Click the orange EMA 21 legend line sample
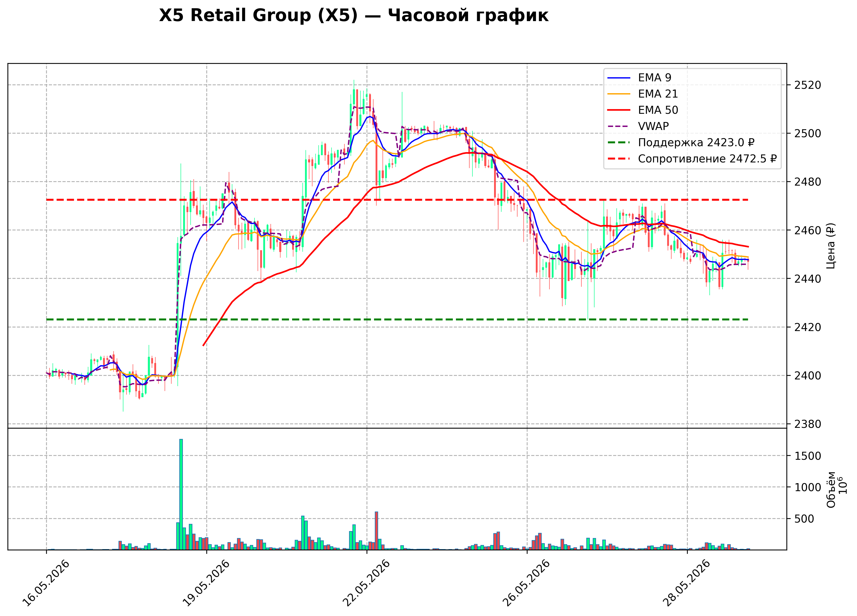The image size is (857, 616). pyautogui.click(x=619, y=94)
